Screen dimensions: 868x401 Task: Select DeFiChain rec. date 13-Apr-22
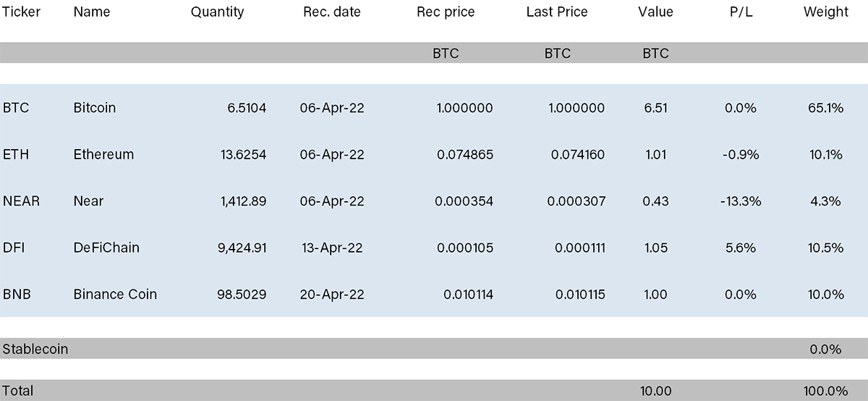click(332, 248)
